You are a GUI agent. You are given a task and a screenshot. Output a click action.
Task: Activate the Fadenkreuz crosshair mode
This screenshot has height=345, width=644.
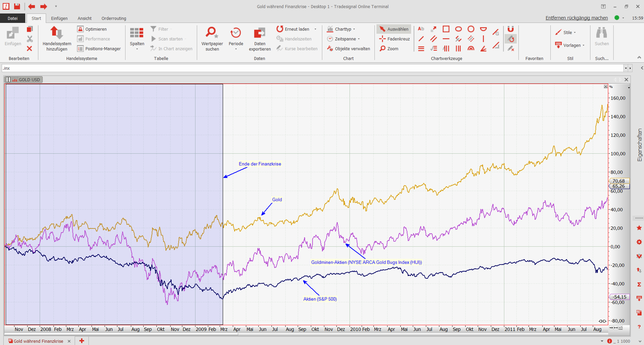coord(394,39)
